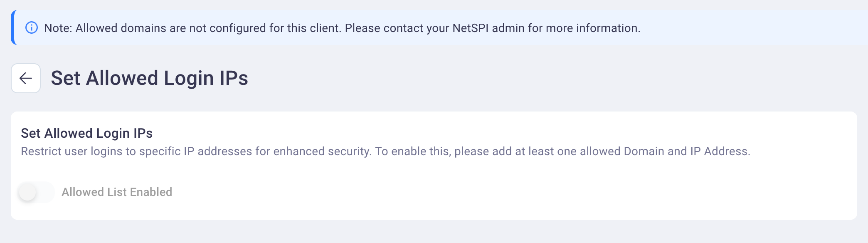Toggle the Allowed List Enabled switch
Viewport: 868px width, 243px height.
tap(37, 192)
